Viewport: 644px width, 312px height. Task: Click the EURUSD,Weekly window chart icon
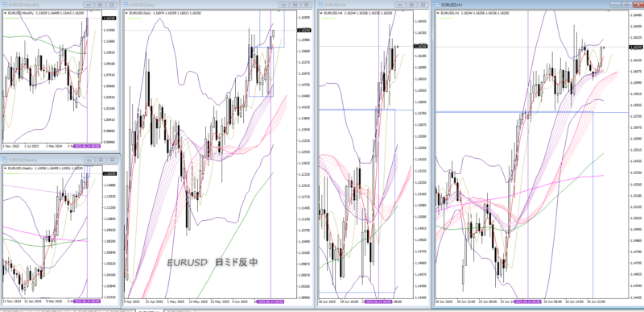[5, 160]
